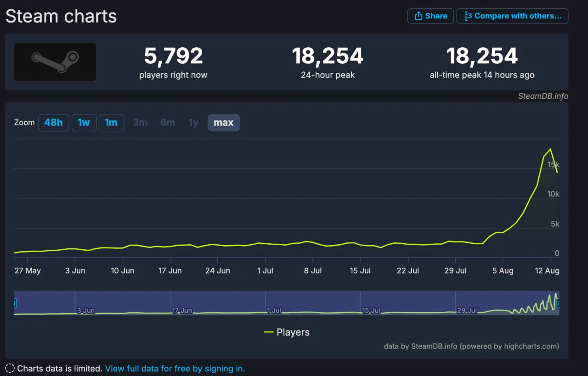Click the 27 May axis label
The width and height of the screenshot is (588, 376).
(x=28, y=270)
